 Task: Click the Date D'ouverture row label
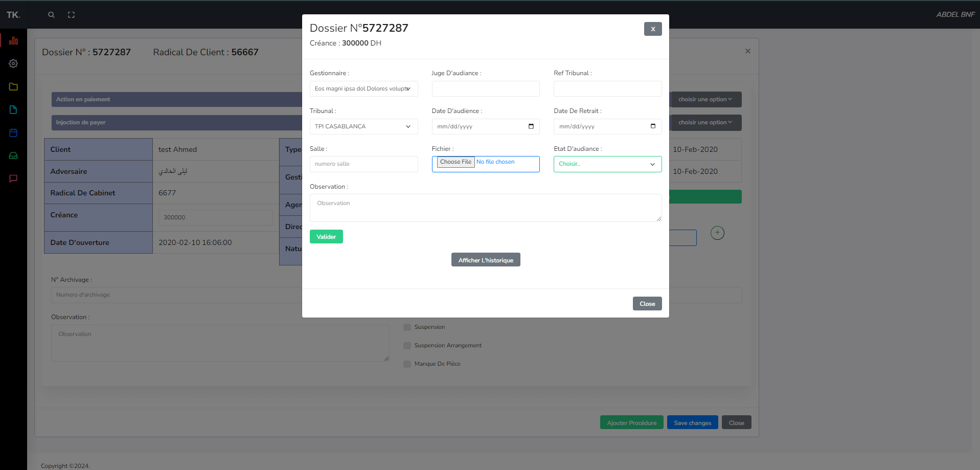98,242
